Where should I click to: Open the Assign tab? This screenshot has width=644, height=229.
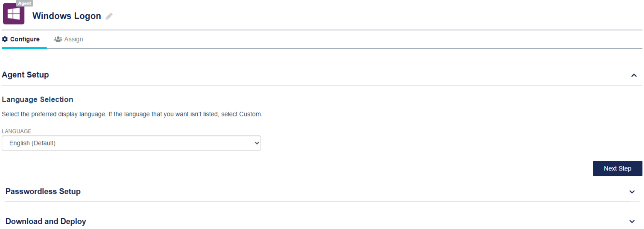tap(73, 39)
